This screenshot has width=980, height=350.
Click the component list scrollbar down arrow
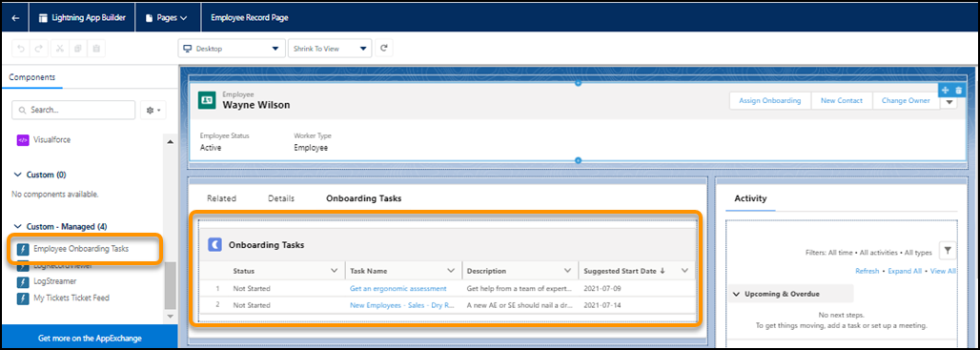coord(171,317)
